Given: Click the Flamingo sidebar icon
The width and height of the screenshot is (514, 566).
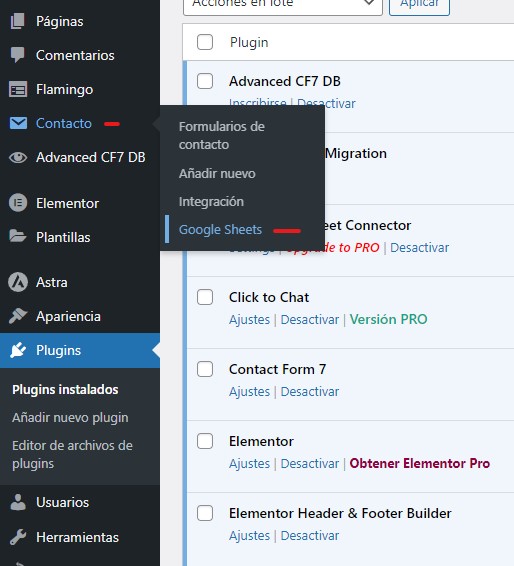Looking at the screenshot, I should tap(18, 90).
